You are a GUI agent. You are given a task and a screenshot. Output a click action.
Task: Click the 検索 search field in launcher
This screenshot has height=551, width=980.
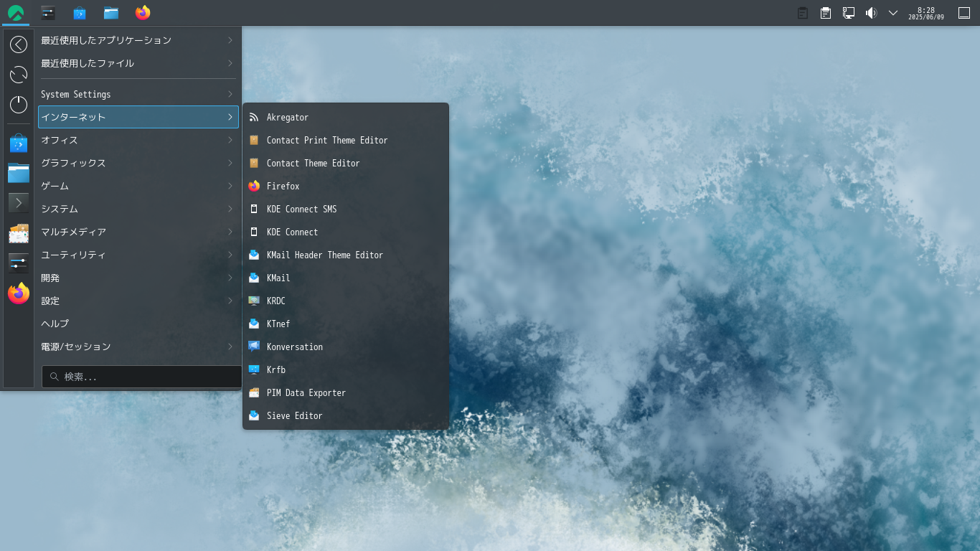click(141, 377)
